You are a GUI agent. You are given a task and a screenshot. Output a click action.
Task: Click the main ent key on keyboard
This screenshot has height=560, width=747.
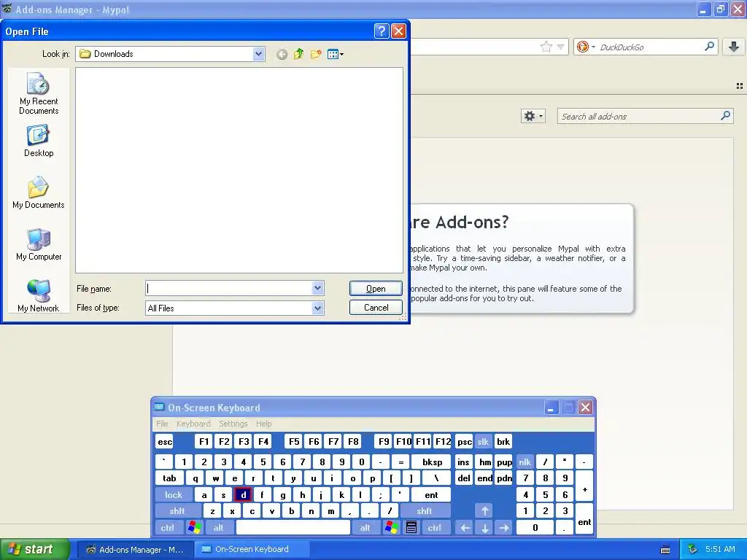coord(431,495)
